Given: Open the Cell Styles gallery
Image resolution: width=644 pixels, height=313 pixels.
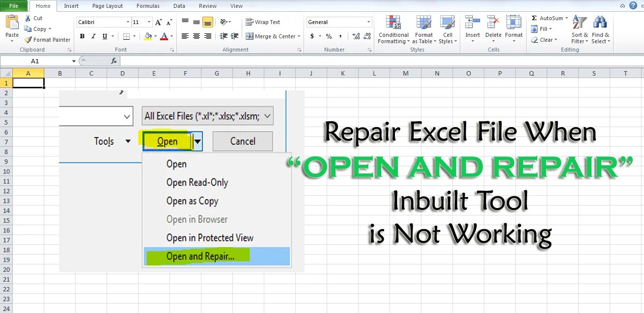Looking at the screenshot, I should (x=448, y=30).
